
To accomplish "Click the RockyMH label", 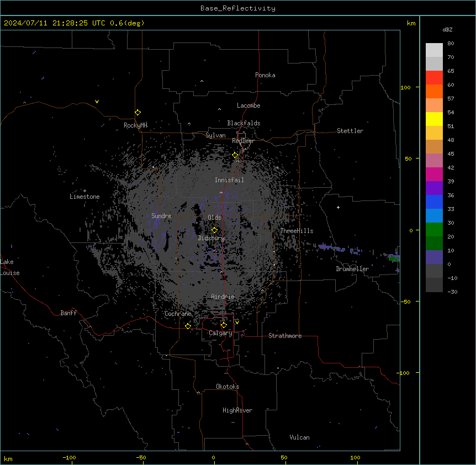I will click(x=135, y=125).
